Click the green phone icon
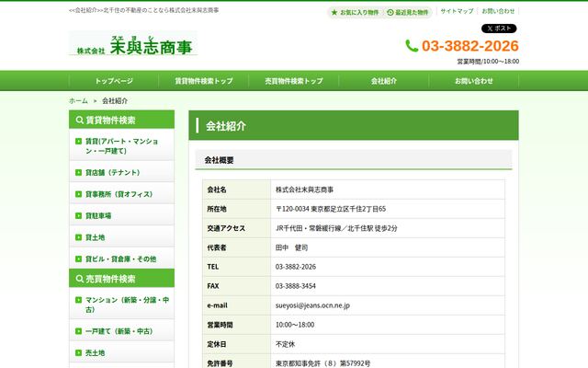This screenshot has height=368, width=588. click(412, 46)
